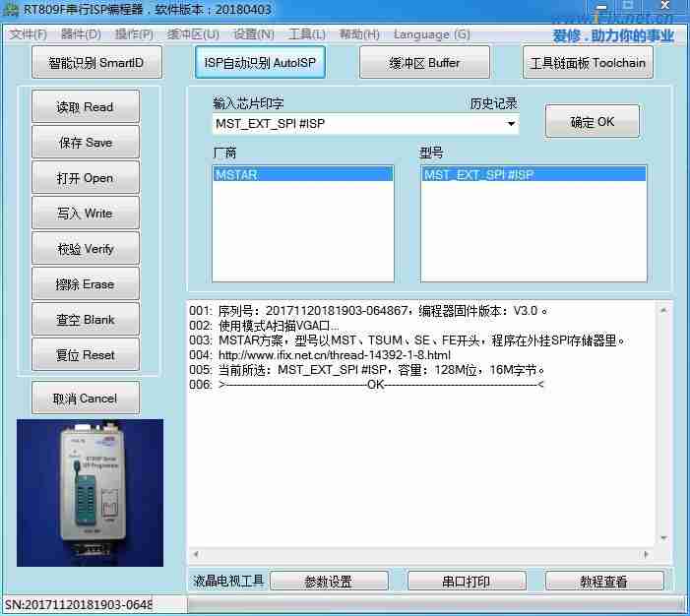Click the 校验 Verify button

[x=86, y=249]
